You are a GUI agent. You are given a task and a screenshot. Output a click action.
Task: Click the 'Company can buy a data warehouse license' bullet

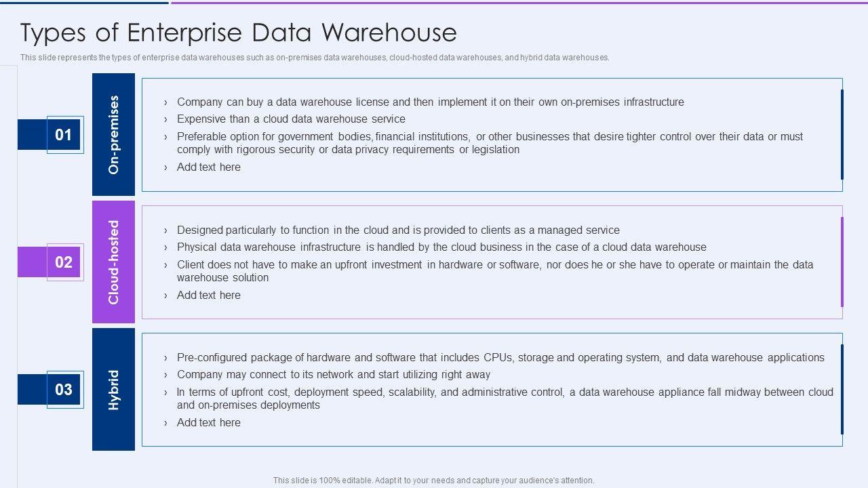pos(430,102)
